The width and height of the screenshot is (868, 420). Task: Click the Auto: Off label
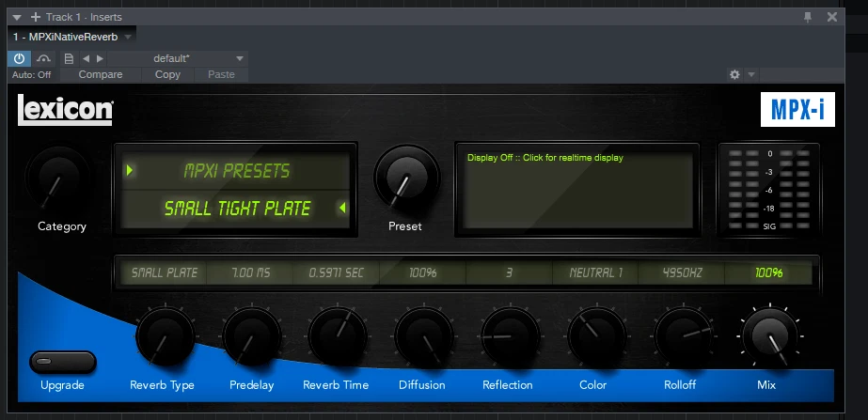(x=32, y=74)
